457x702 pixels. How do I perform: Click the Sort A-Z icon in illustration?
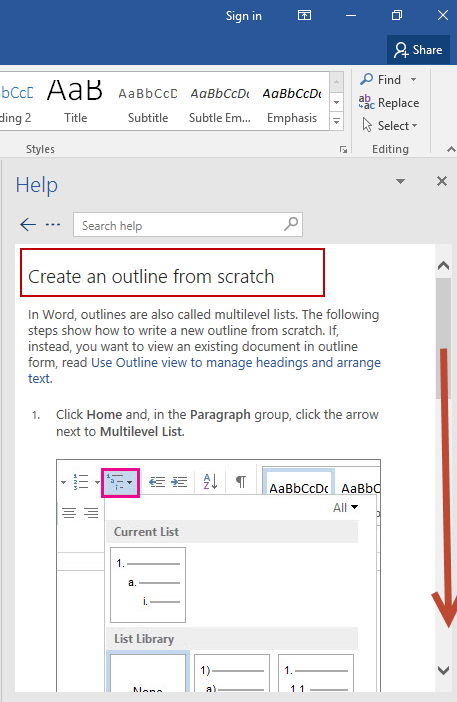pyautogui.click(x=210, y=482)
